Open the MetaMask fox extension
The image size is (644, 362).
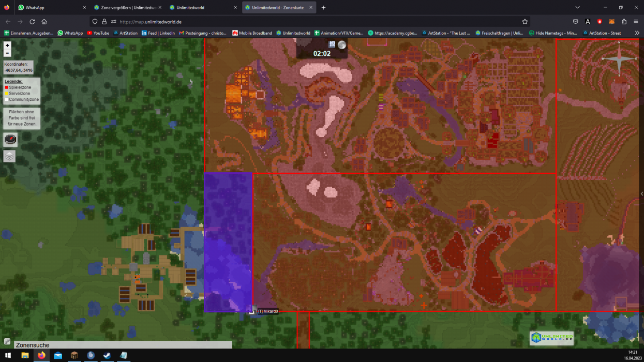pyautogui.click(x=611, y=22)
